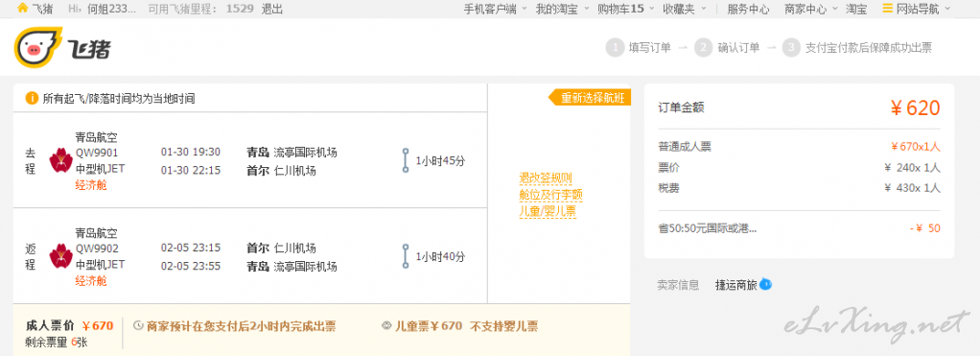This screenshot has height=356, width=980.
Task: Click Qingdao Airlines logo for outbound flight QW9901
Action: point(61,160)
